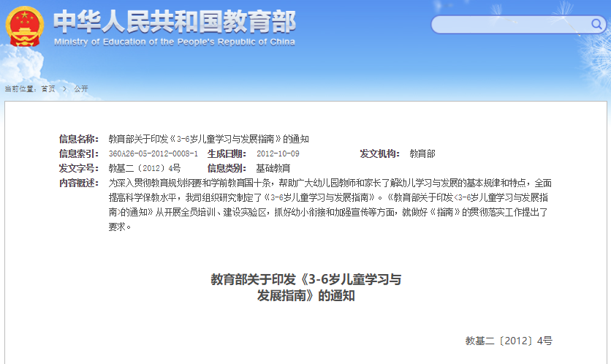Click the 发文机构 label
Viewport: 611px width, 364px height.
[x=379, y=153]
